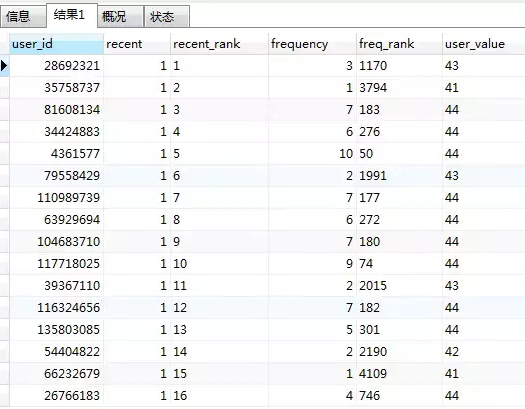Select user_id cell 117718025
Screen dimensions: 525x409
point(56,264)
